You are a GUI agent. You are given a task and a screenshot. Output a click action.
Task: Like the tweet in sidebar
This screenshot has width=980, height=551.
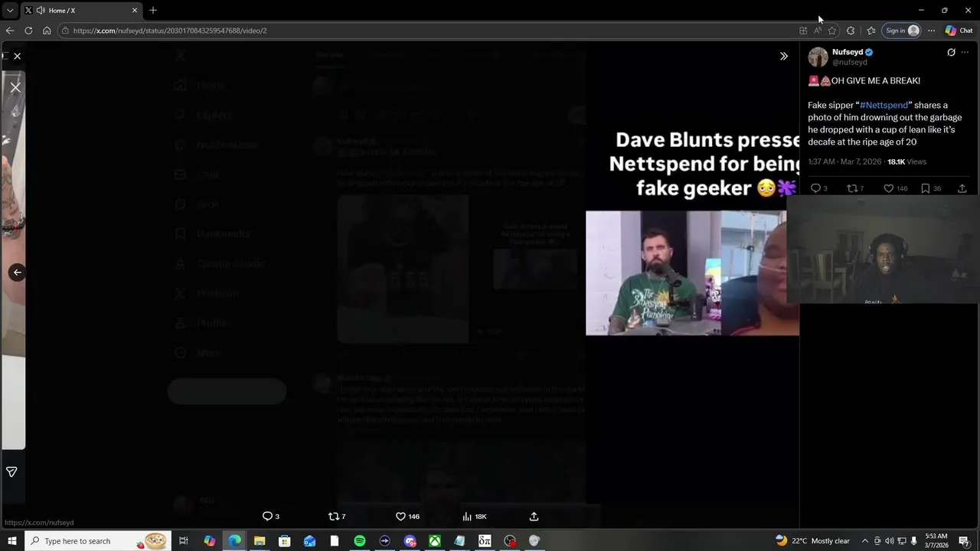(888, 188)
